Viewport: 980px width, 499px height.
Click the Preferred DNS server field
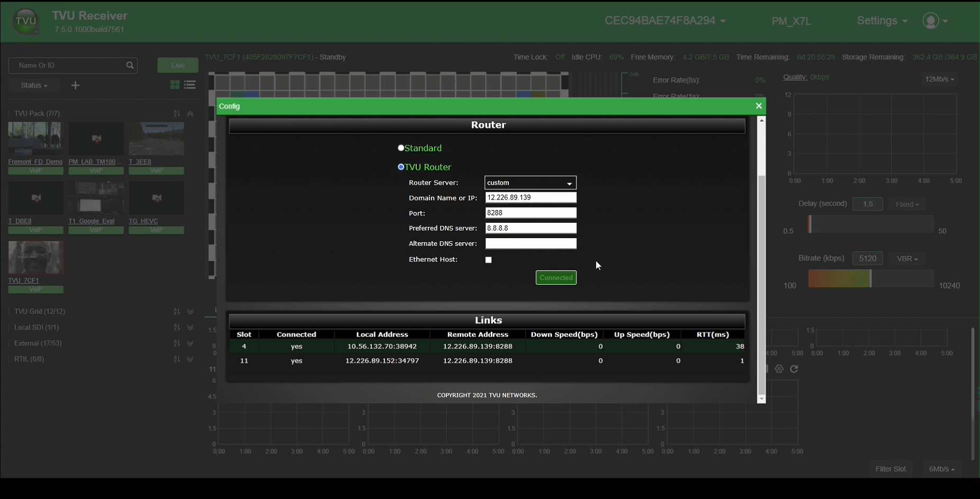pos(530,228)
